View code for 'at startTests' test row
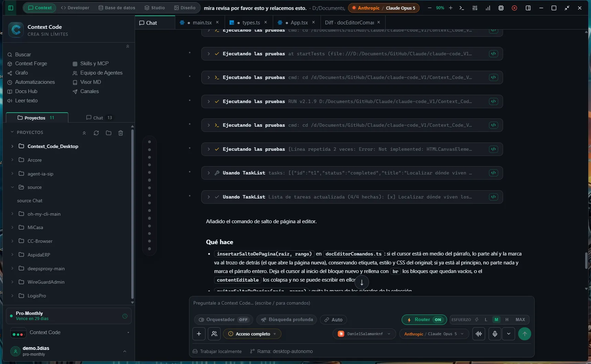Image resolution: width=591 pixels, height=364 pixels. tap(493, 54)
